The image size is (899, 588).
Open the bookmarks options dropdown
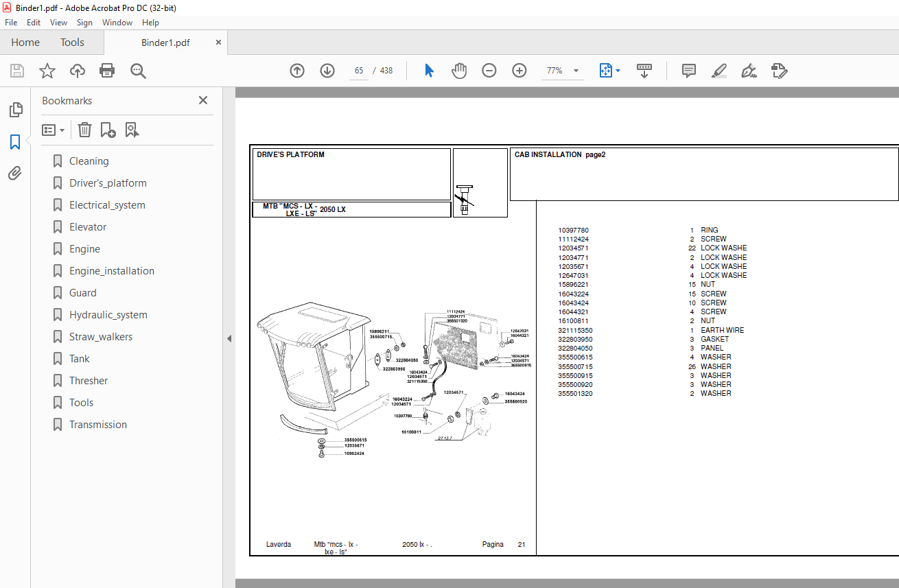tap(54, 130)
